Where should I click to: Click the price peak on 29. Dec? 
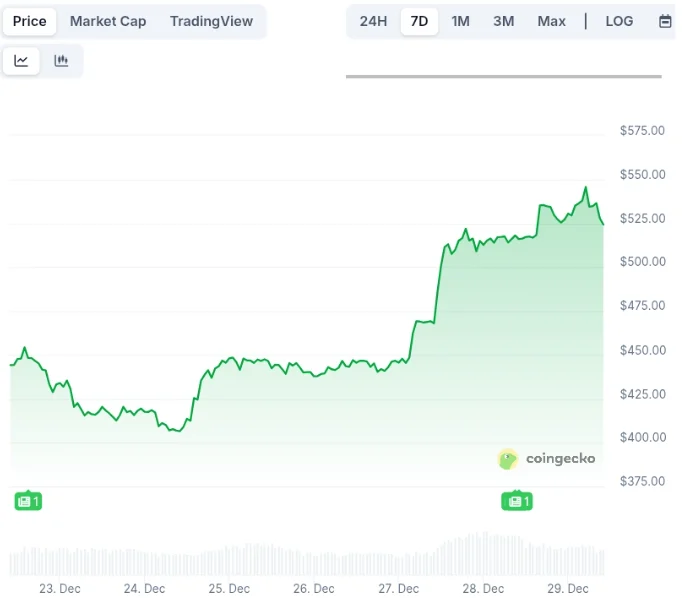click(585, 187)
